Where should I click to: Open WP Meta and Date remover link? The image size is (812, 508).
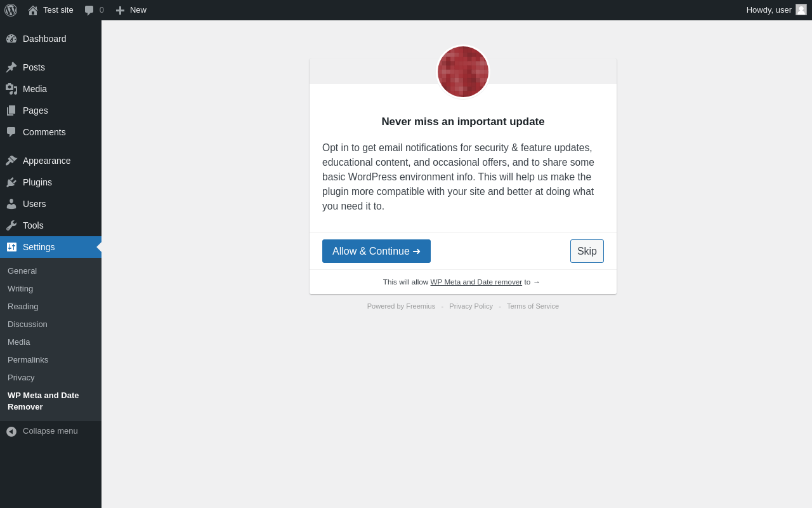coord(476,282)
